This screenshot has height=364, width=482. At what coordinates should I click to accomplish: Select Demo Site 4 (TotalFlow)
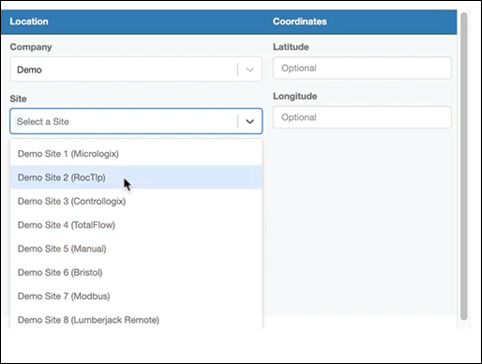point(136,225)
